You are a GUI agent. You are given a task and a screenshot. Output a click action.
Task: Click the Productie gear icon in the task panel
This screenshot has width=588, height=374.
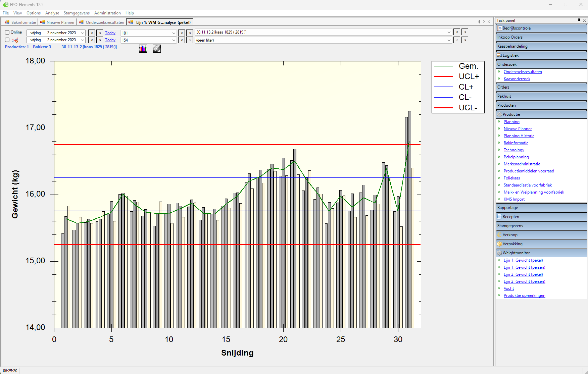point(500,114)
